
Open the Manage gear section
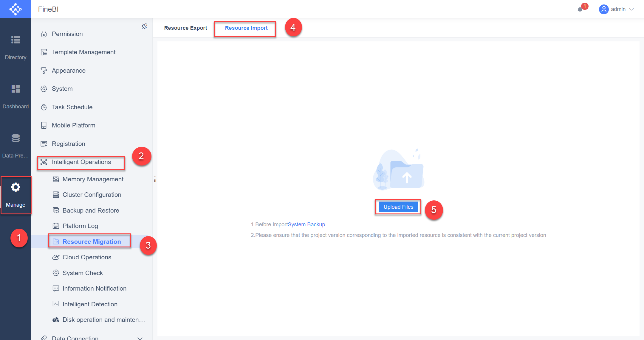[x=16, y=195]
